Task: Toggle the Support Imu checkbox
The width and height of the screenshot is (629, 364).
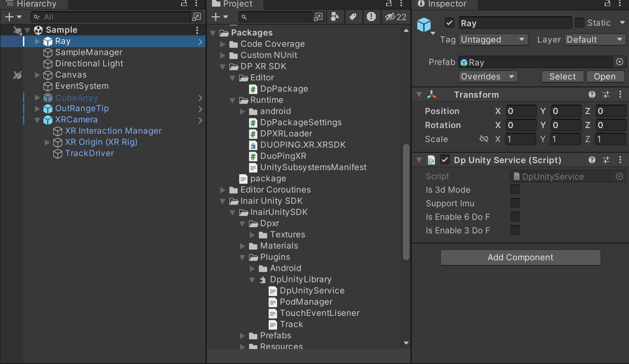Action: coord(515,203)
